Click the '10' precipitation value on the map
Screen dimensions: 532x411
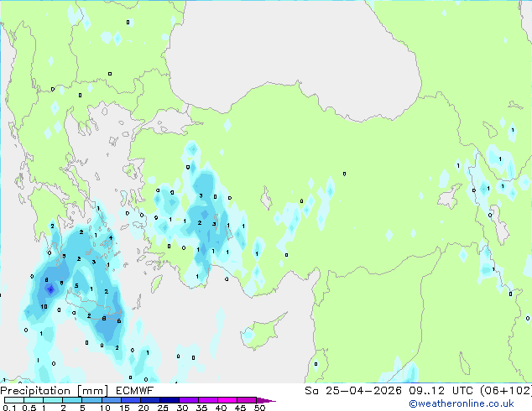[x=44, y=307]
